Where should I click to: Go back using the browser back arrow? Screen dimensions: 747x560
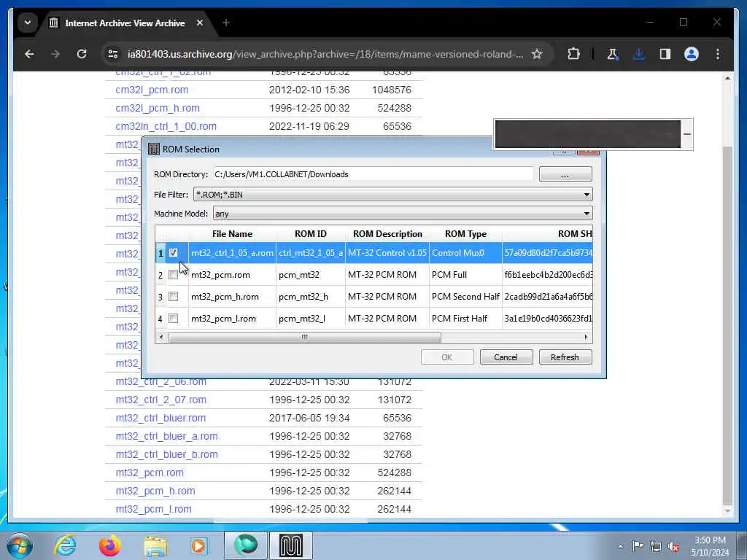click(x=29, y=54)
